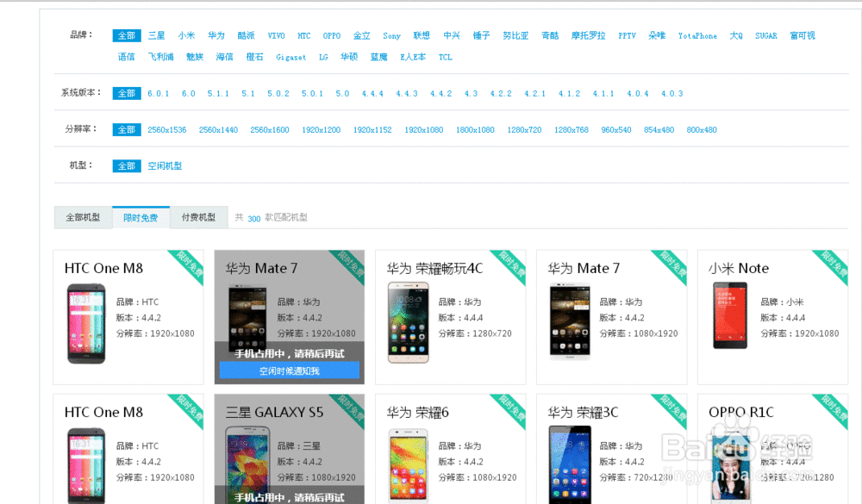The width and height of the screenshot is (862, 504).
Task: Filter by brand 三星
Action: [156, 35]
